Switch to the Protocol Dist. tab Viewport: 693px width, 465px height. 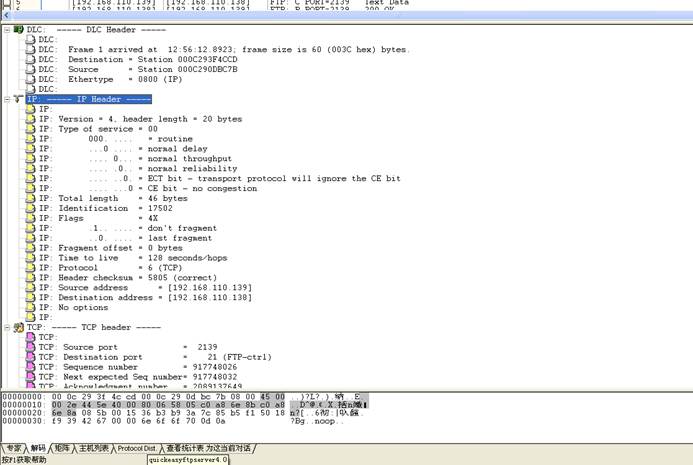pyautogui.click(x=137, y=448)
